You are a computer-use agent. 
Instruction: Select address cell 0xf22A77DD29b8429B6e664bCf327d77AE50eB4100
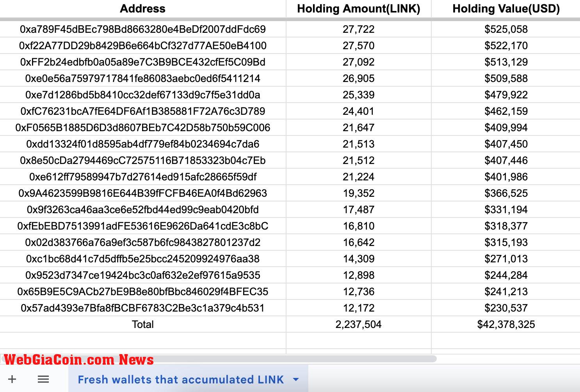(143, 46)
